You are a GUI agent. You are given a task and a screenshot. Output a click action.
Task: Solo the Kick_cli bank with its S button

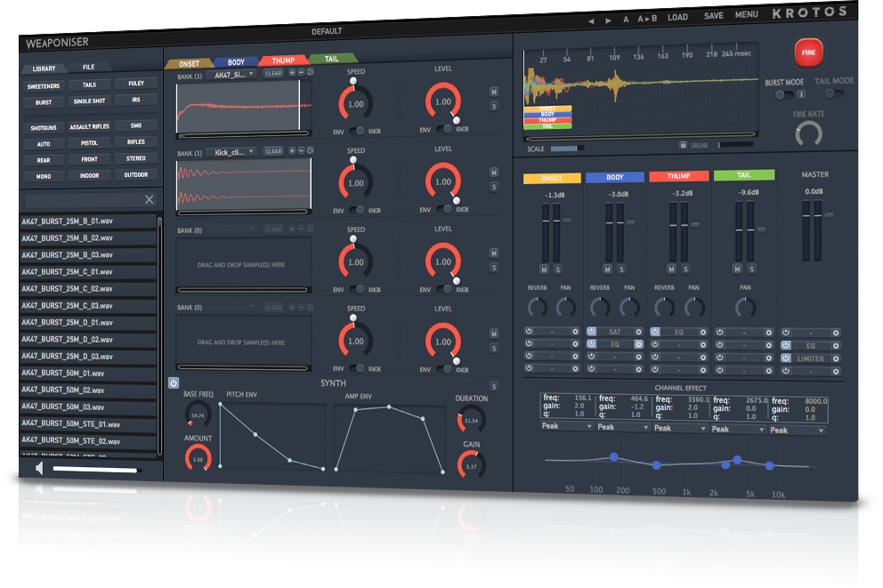[x=494, y=187]
